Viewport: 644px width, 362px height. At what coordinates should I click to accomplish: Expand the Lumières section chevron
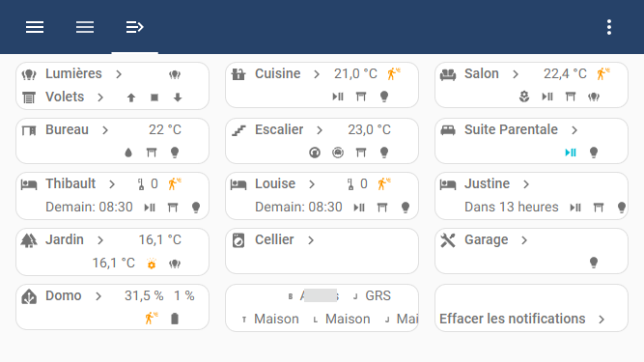pyautogui.click(x=119, y=74)
